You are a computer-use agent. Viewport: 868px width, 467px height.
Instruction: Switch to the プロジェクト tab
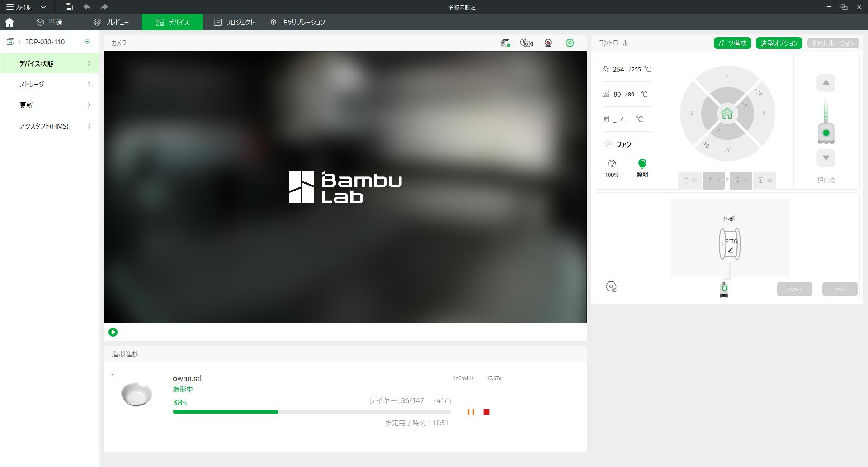[234, 22]
